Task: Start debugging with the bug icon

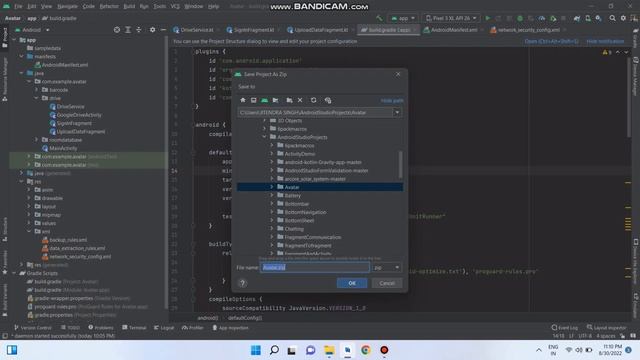Action: pos(520,18)
